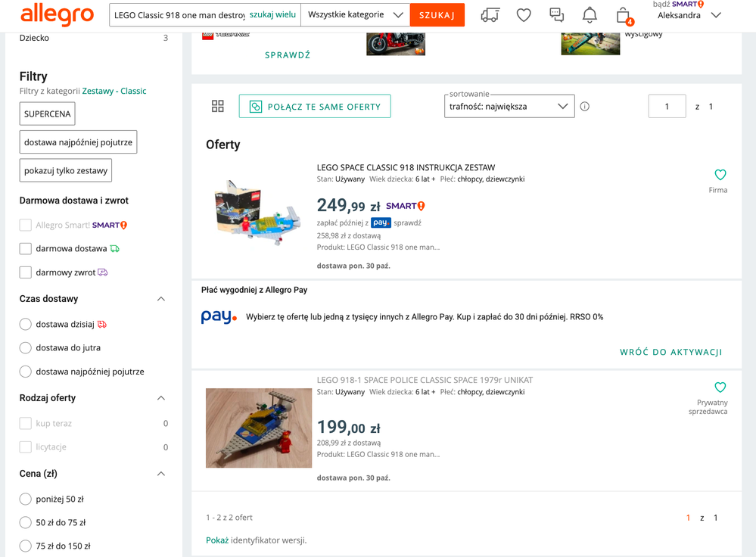756x557 pixels.
Task: Open the sortowanie trafność dropdown
Action: click(509, 106)
